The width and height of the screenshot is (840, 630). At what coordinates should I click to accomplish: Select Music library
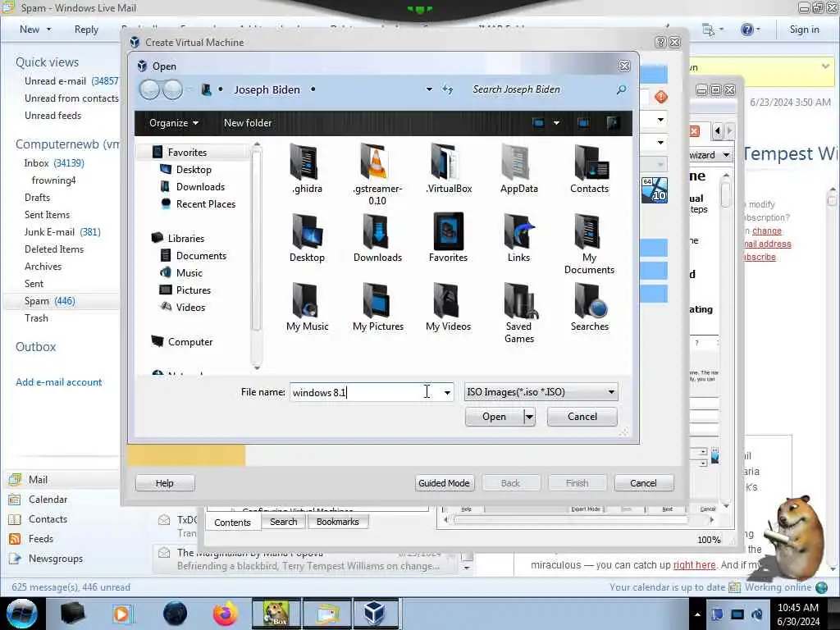point(189,273)
